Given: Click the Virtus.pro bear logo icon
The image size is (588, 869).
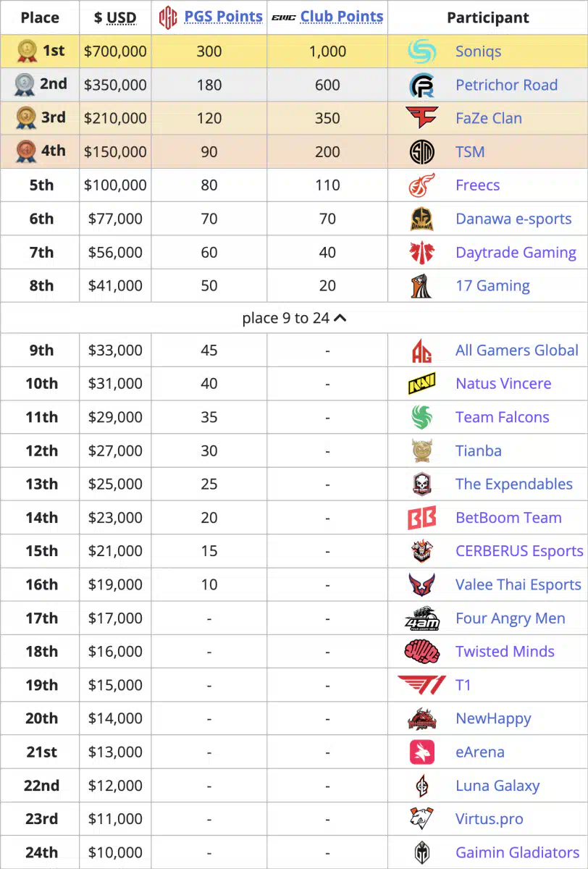Looking at the screenshot, I should (x=421, y=819).
